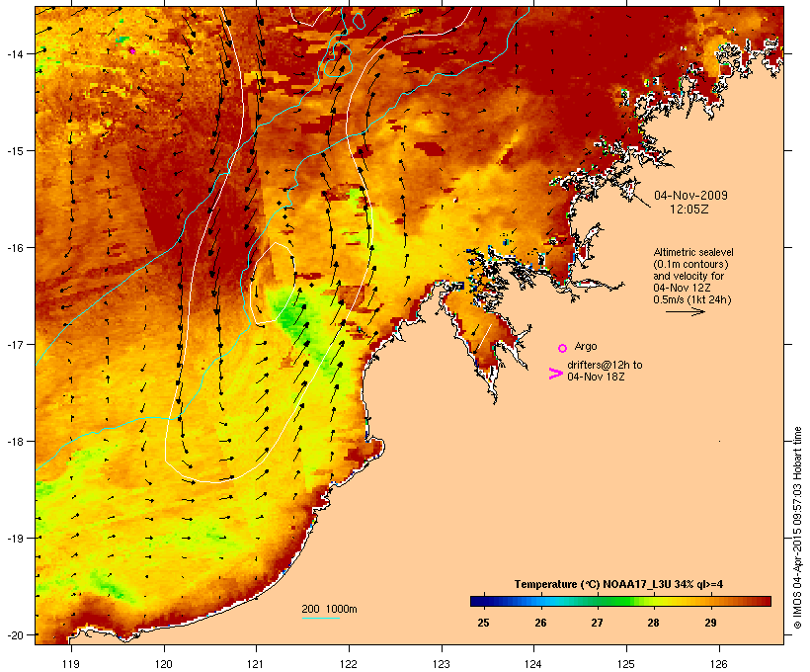Click the longitude axis label 123
The image size is (810, 672).
pos(442,664)
